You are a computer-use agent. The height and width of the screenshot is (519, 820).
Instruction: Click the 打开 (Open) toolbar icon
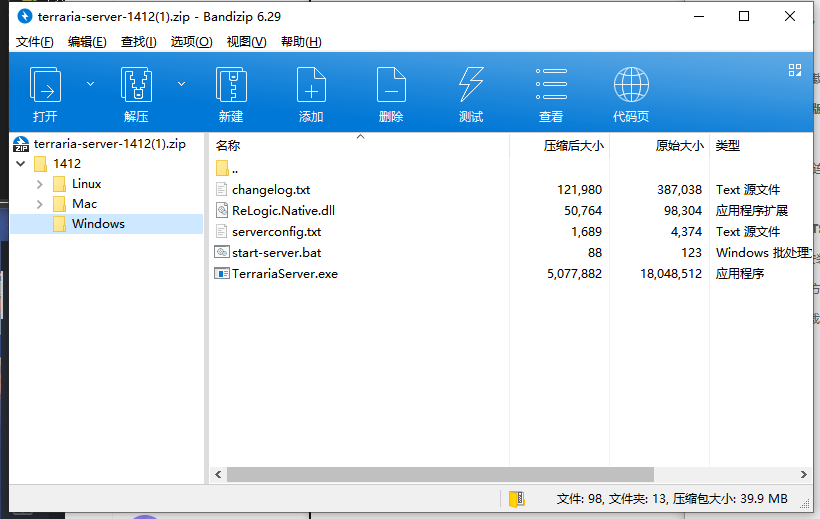(45, 84)
